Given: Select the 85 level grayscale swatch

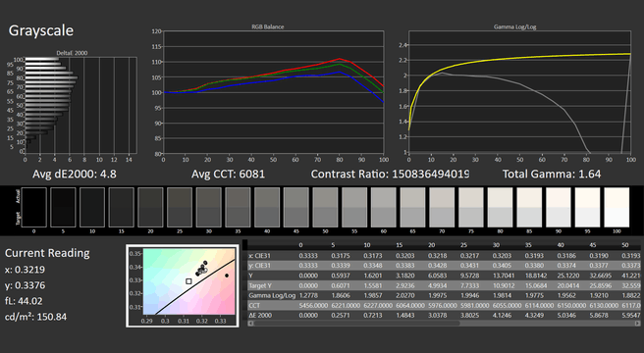Looking at the screenshot, I should 529,207.
